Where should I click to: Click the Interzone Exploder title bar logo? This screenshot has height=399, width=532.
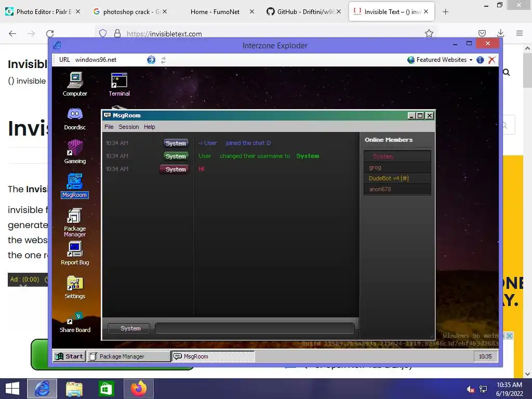(x=57, y=45)
